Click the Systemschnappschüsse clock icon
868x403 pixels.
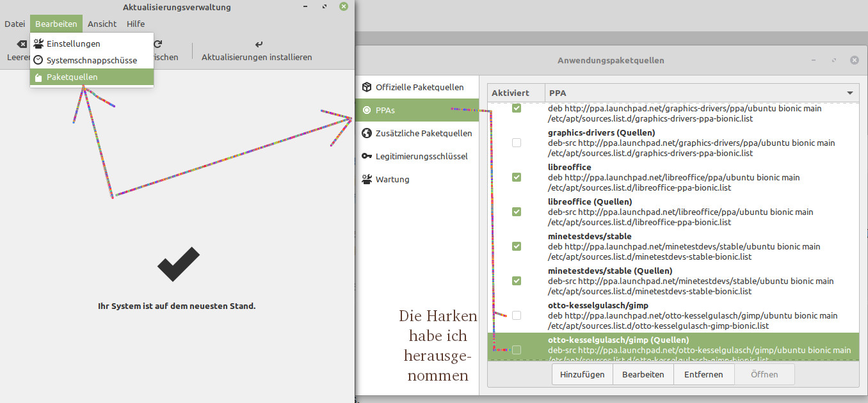coord(38,60)
